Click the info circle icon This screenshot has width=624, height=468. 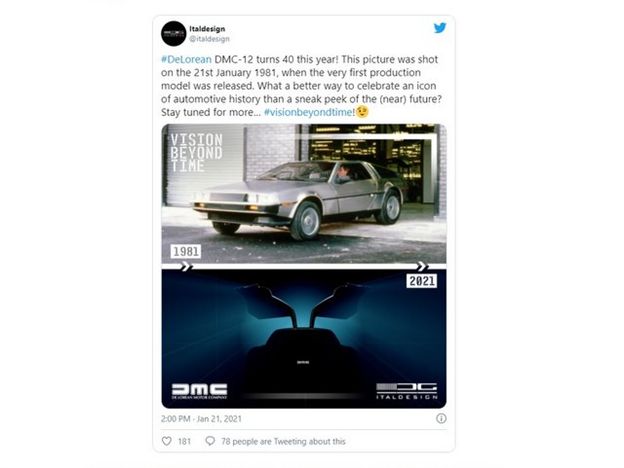coord(441,418)
